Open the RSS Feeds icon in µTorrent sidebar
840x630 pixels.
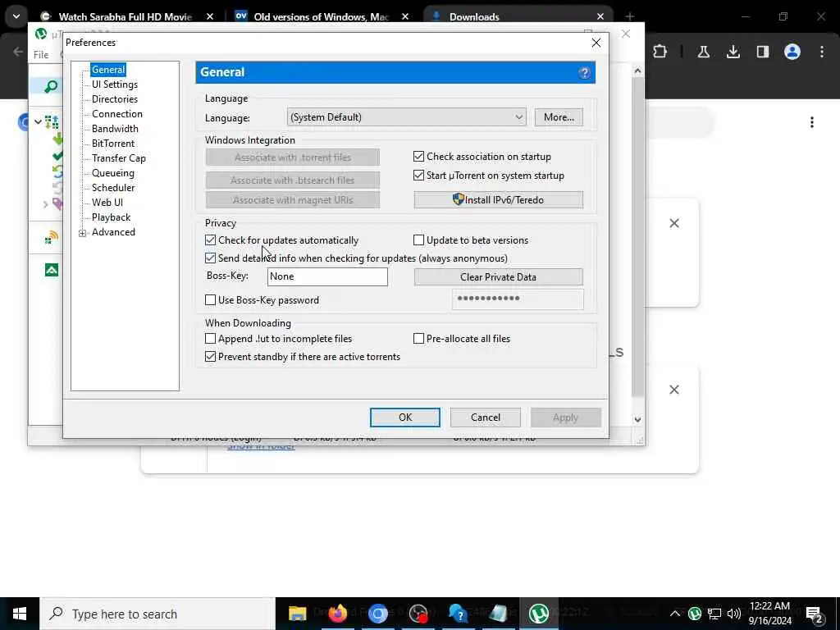click(52, 237)
